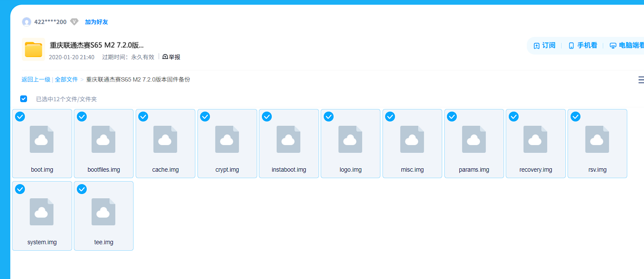Click the logo.img file icon
Screen dimensions: 644x279
click(x=350, y=139)
